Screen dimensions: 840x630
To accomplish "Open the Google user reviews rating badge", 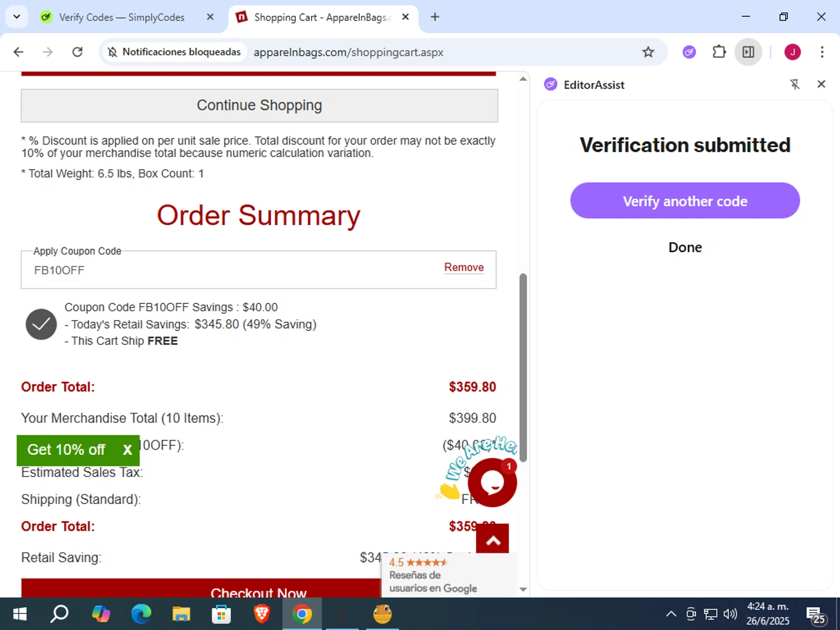I will 449,575.
